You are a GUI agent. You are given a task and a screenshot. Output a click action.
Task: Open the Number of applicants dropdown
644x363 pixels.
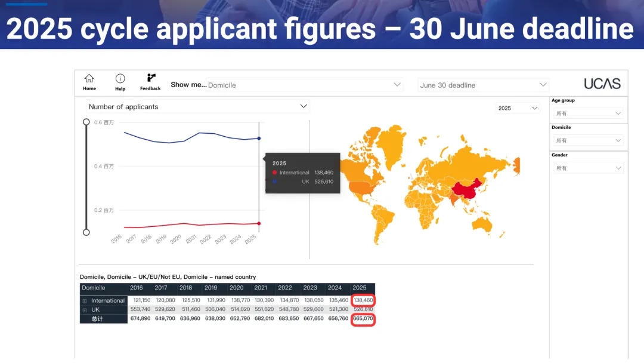[x=198, y=106]
